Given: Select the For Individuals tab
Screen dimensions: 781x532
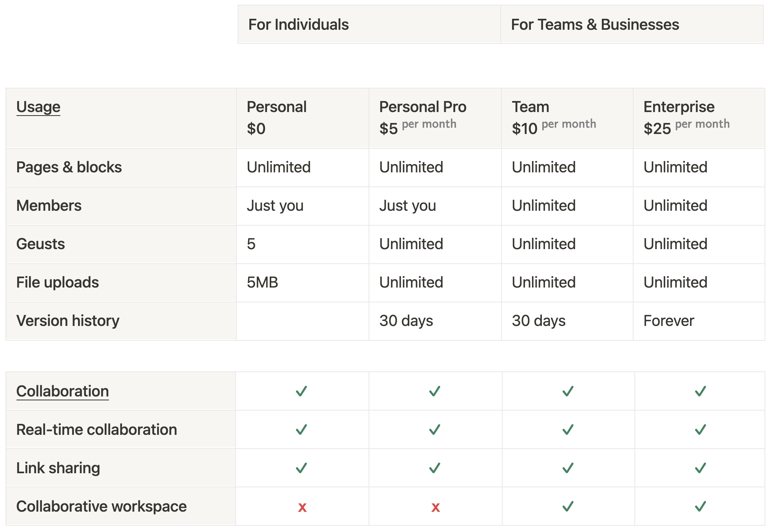Looking at the screenshot, I should coord(369,24).
